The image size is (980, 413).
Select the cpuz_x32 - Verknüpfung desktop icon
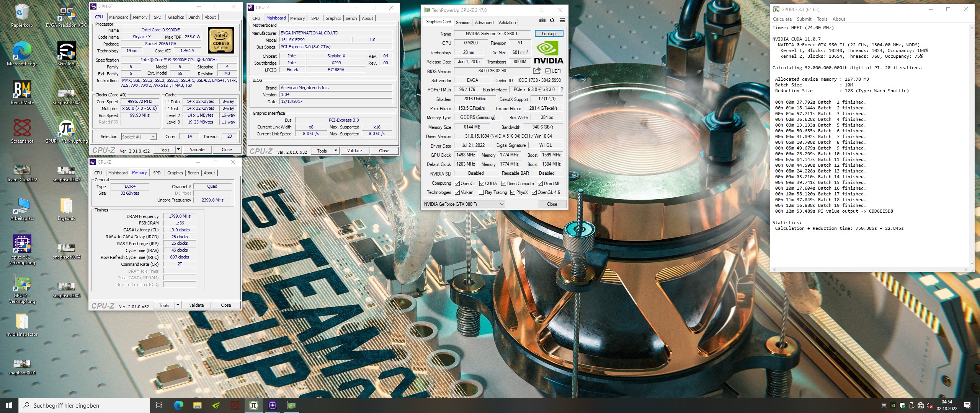click(x=22, y=250)
